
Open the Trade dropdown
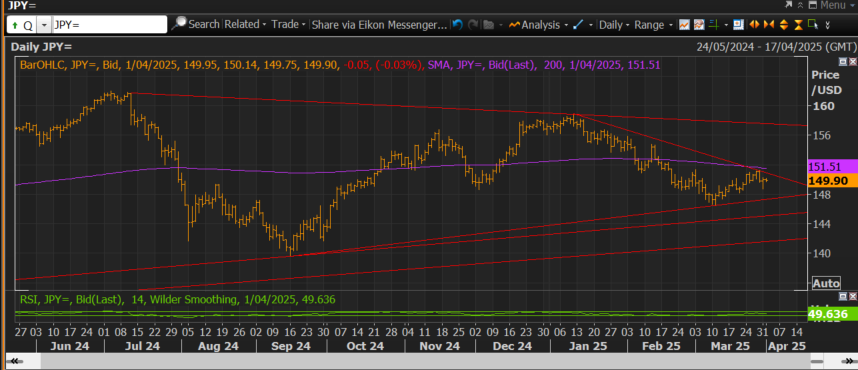pyautogui.click(x=289, y=25)
